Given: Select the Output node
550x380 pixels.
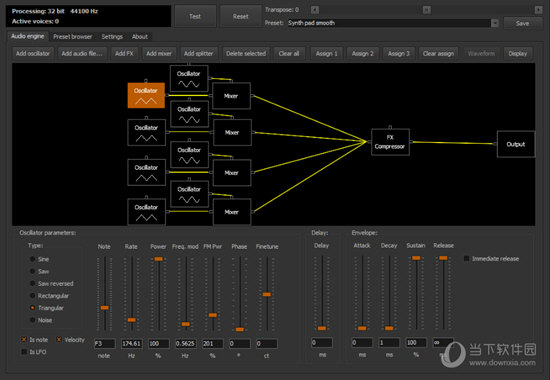Looking at the screenshot, I should tap(516, 144).
